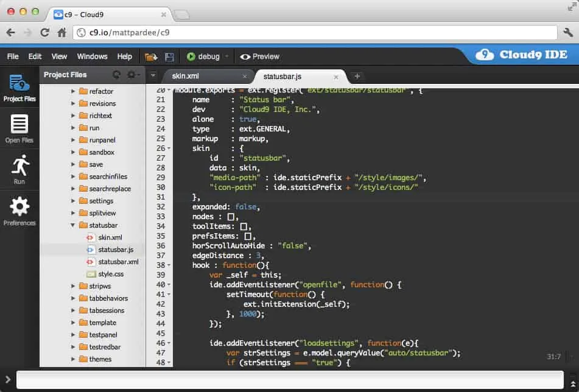The image size is (579, 392).
Task: Open the View menu
Action: click(59, 57)
